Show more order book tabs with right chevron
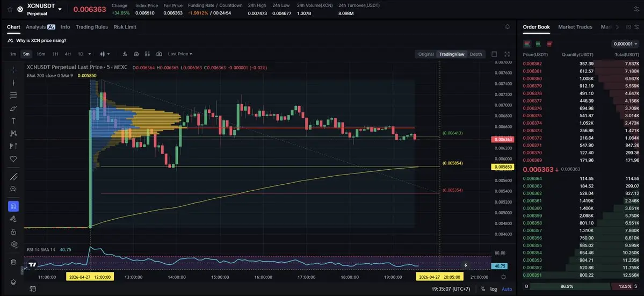Viewport: 644px width, 296px height. click(617, 27)
